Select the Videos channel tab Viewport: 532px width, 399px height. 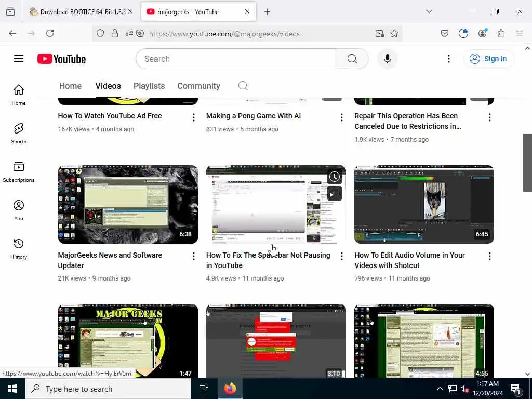tap(108, 86)
